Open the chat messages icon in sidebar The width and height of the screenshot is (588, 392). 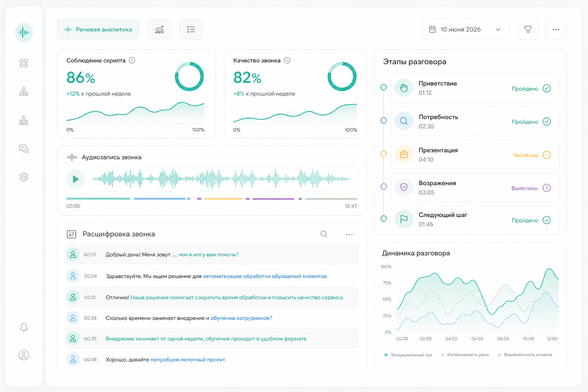click(24, 149)
